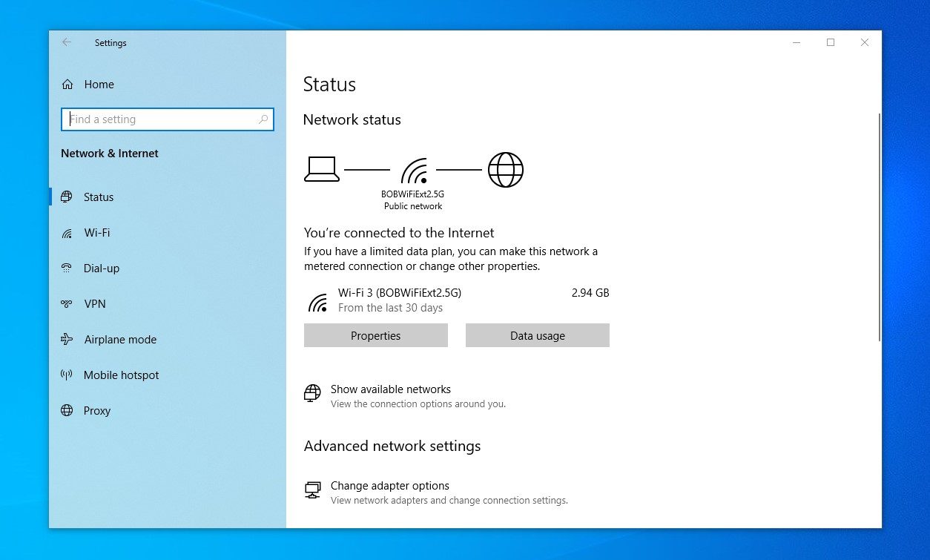Click the Show available networks icon
The image size is (930, 560).
pyautogui.click(x=313, y=393)
